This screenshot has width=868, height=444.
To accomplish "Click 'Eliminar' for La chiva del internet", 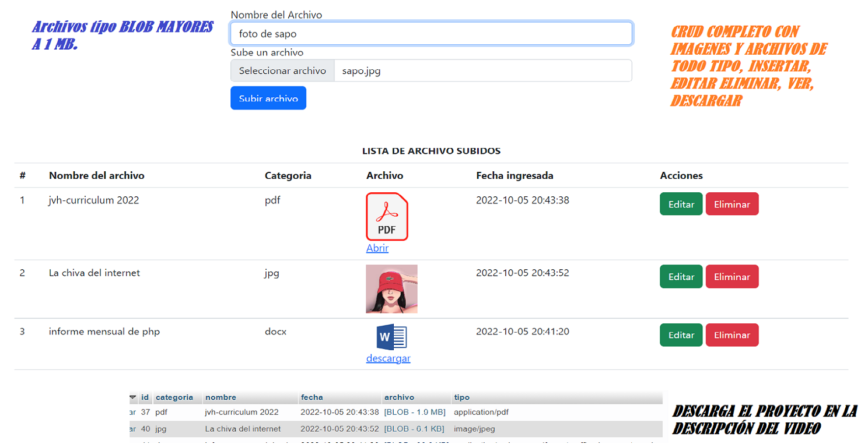I will click(732, 276).
